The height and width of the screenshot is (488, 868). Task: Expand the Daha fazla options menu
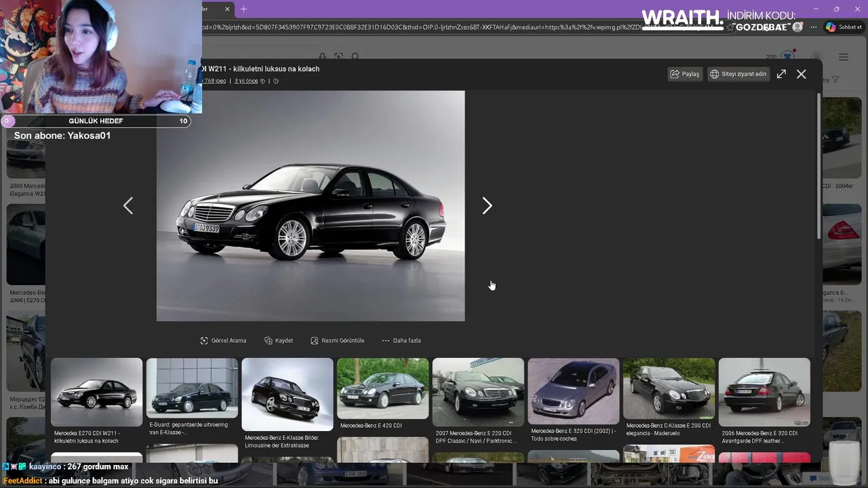(401, 340)
